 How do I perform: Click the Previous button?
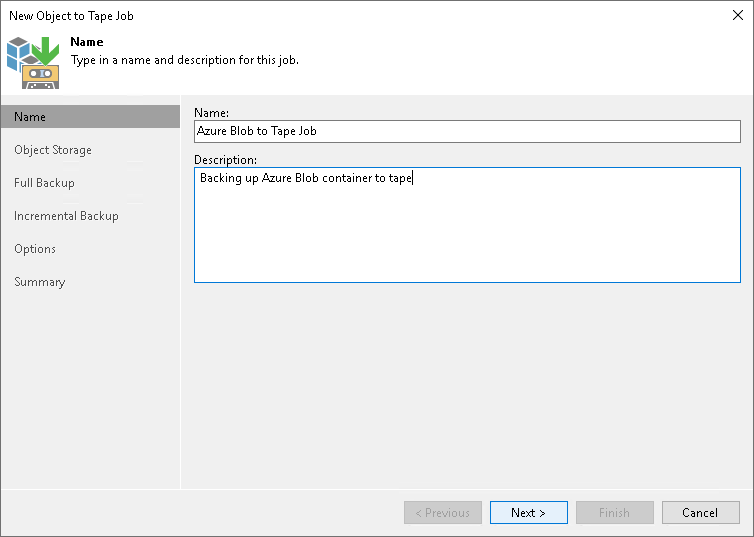442,513
